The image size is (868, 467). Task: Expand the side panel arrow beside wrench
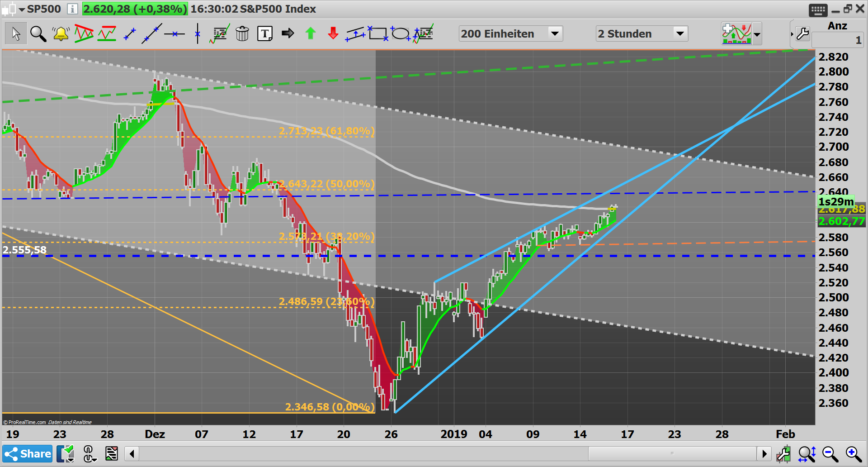792,34
